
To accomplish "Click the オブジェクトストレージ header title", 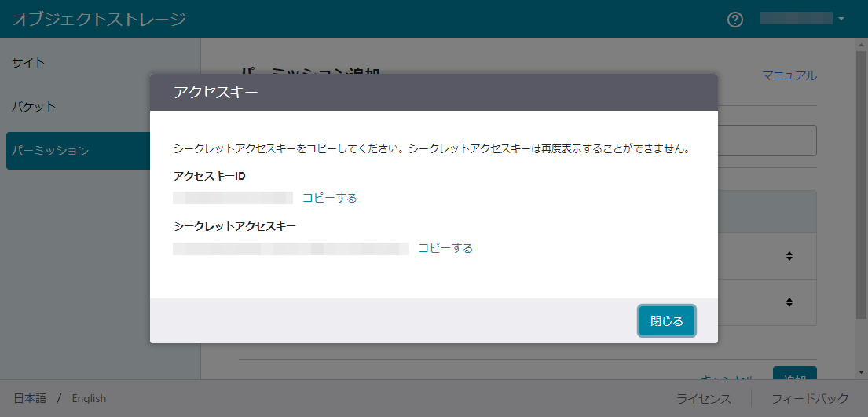I will pos(99,20).
